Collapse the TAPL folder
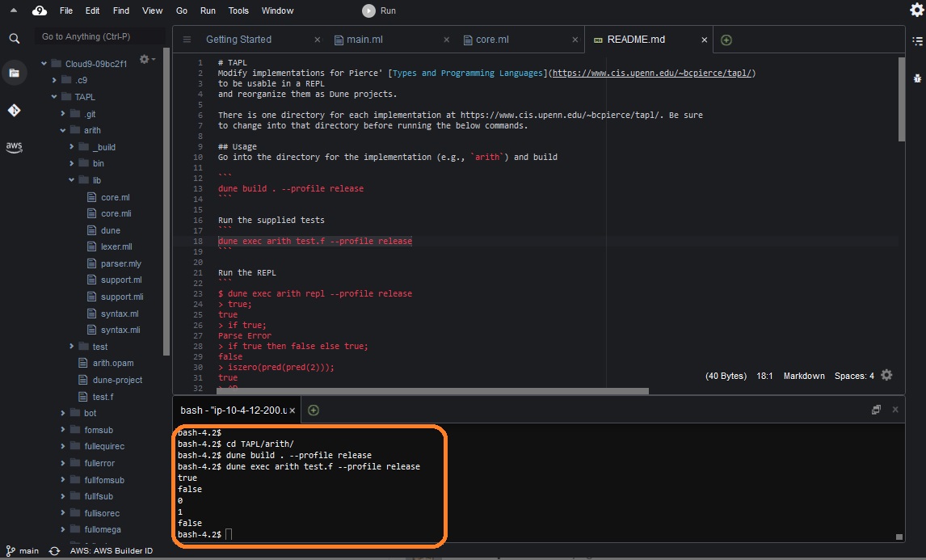 pos(54,97)
